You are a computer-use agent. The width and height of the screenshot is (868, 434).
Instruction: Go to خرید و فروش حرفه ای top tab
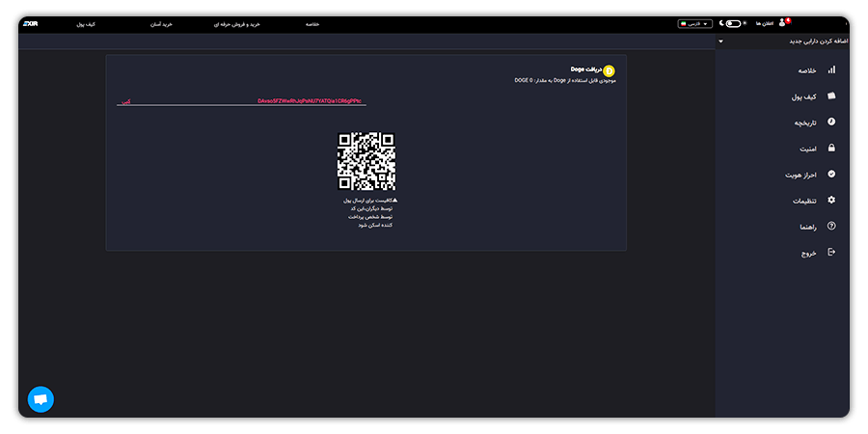point(237,24)
